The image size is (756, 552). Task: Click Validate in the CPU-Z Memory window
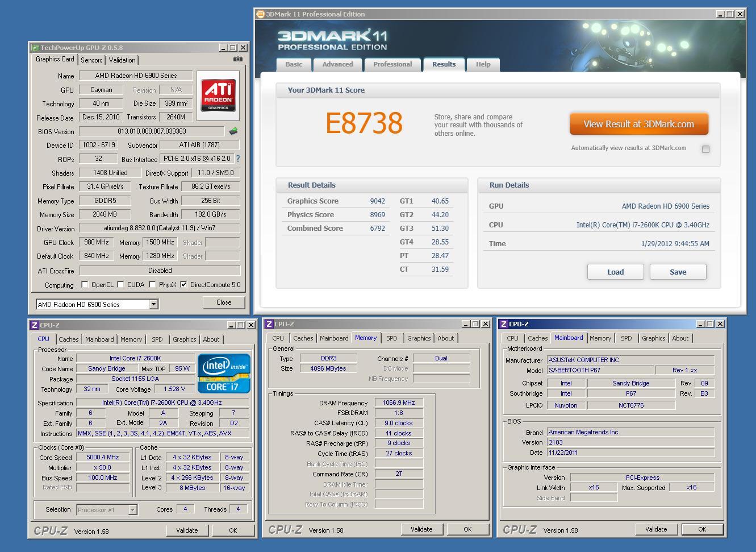pos(421,529)
